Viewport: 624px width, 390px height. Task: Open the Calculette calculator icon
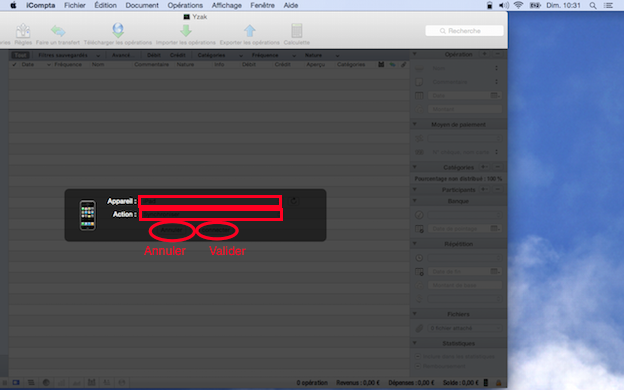point(297,31)
